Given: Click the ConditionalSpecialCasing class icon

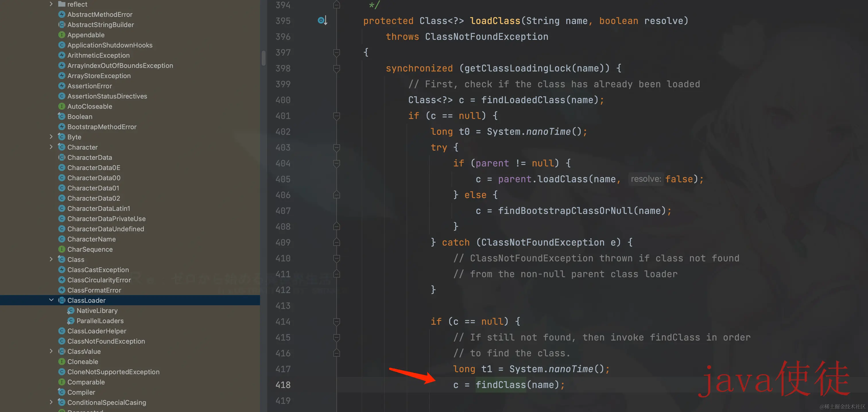Looking at the screenshot, I should click(x=62, y=402).
